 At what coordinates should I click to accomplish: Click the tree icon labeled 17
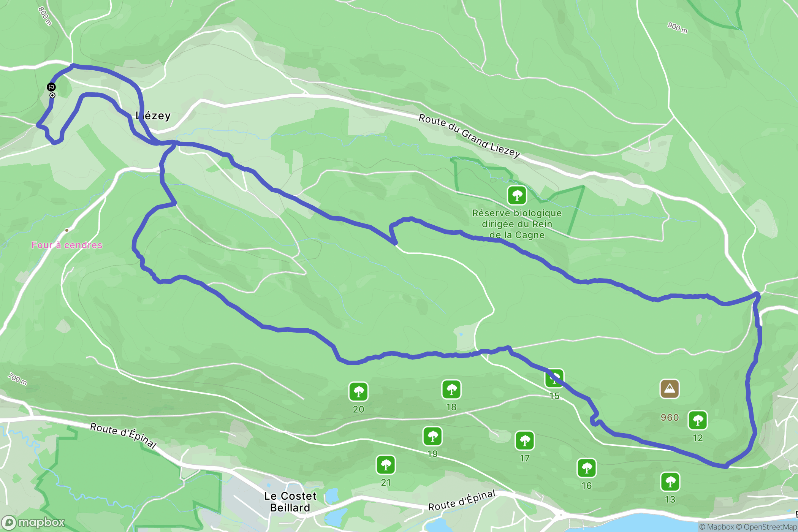pyautogui.click(x=525, y=441)
